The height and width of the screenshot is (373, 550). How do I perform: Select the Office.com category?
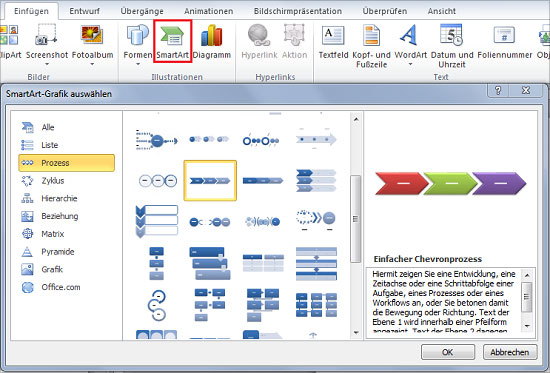point(66,287)
